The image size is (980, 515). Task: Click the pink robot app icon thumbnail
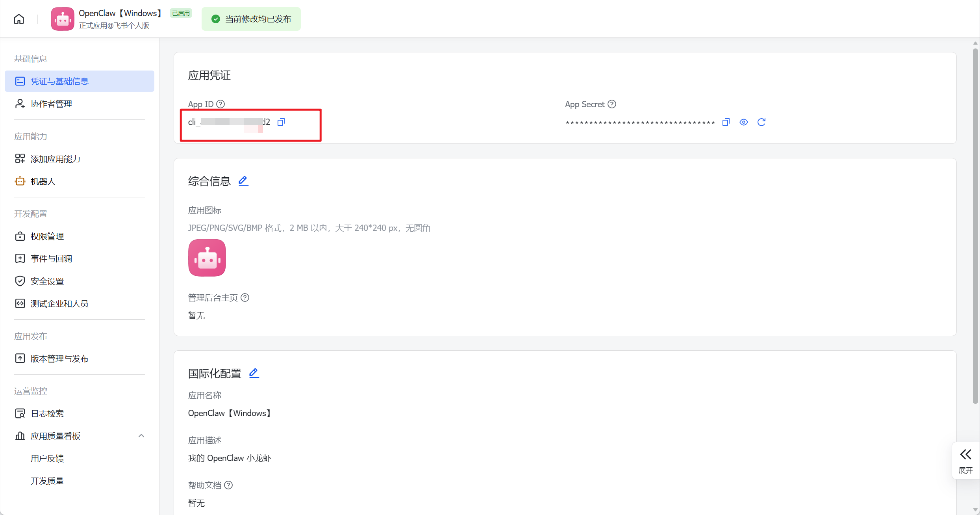pos(207,258)
